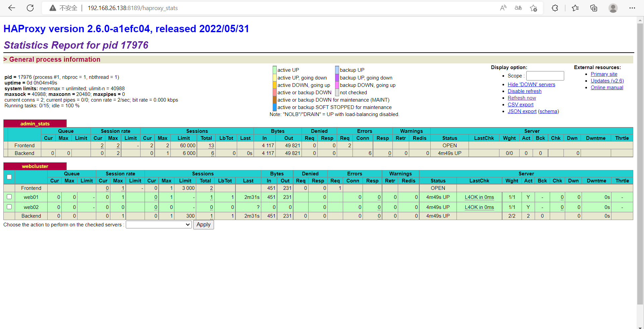Click the backup UP legend swatch
644x329 pixels.
[337, 70]
